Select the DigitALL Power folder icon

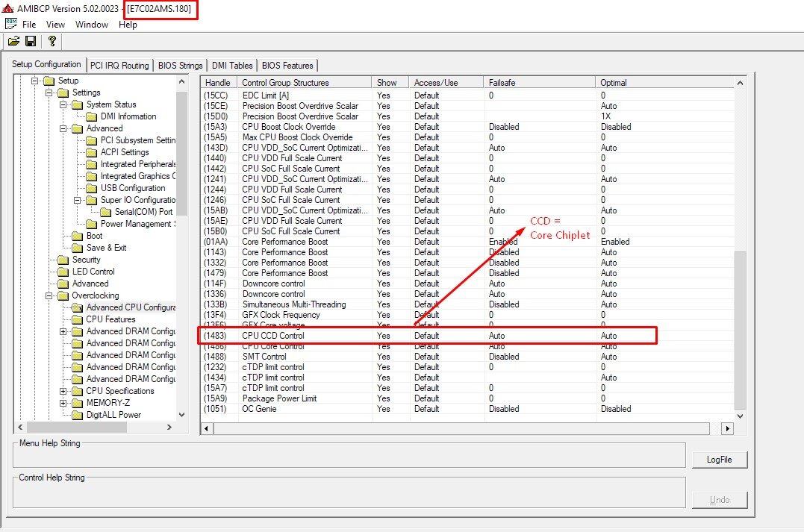tap(78, 415)
